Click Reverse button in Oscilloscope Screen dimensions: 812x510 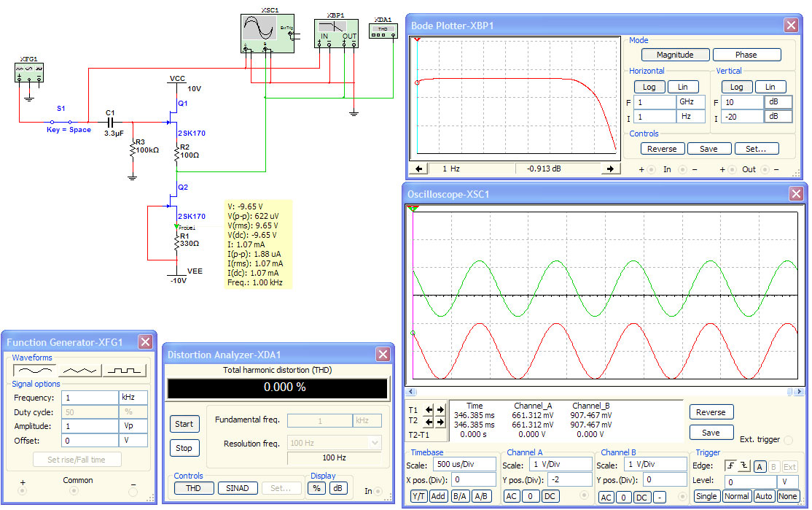click(x=710, y=412)
